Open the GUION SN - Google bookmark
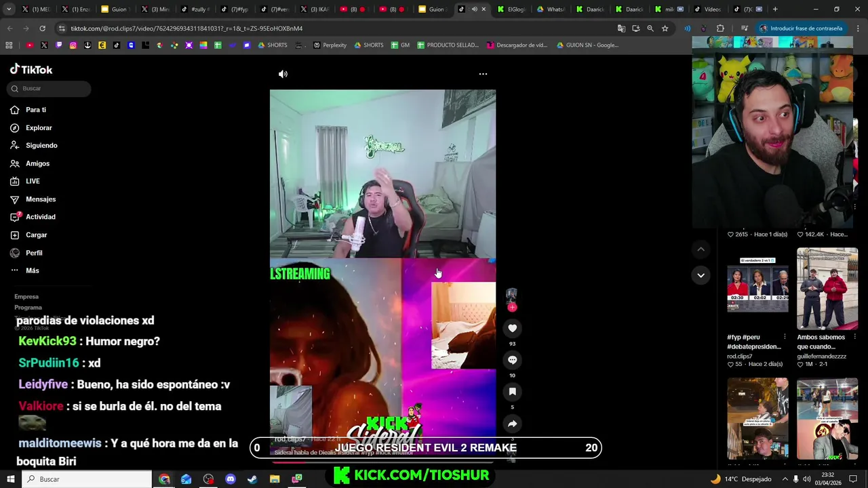Viewport: 868px width, 488px height. pos(587,45)
